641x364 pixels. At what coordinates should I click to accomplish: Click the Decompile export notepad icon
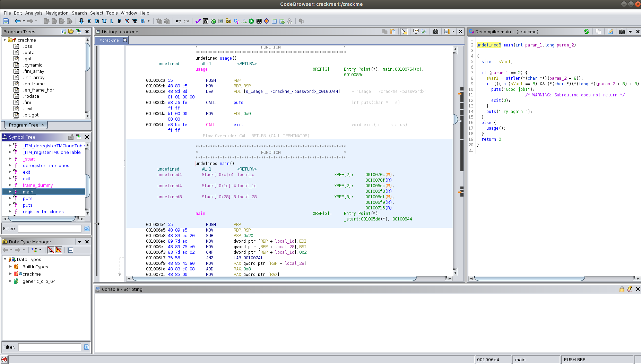[610, 32]
